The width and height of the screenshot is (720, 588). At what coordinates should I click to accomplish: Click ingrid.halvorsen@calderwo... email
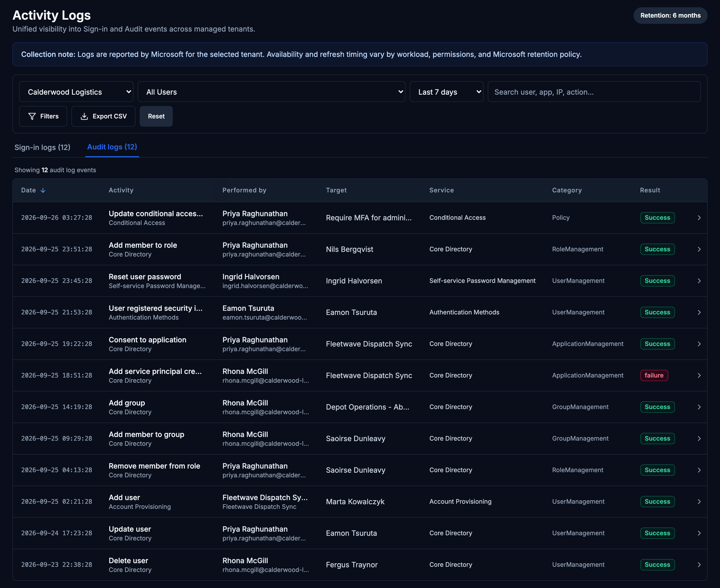point(265,286)
